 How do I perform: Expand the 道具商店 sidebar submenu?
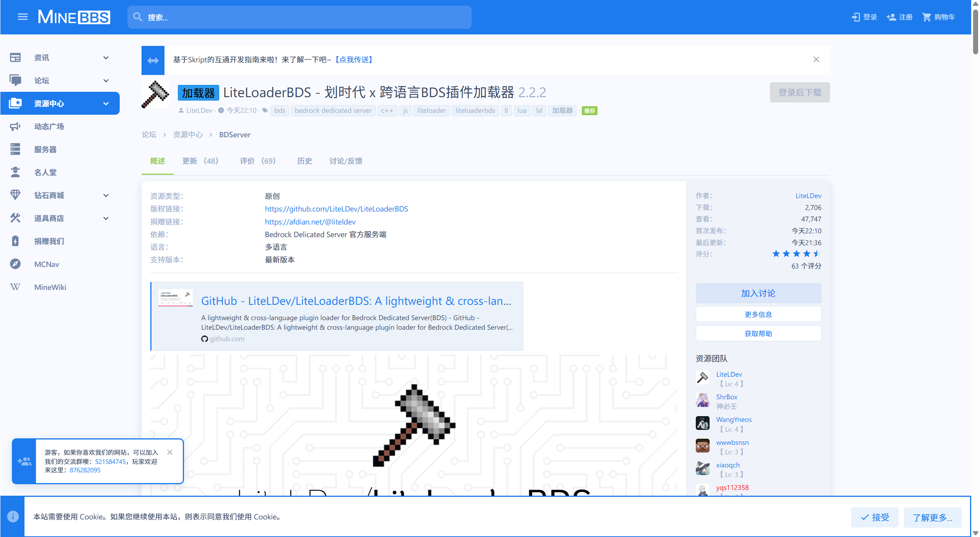tap(106, 218)
